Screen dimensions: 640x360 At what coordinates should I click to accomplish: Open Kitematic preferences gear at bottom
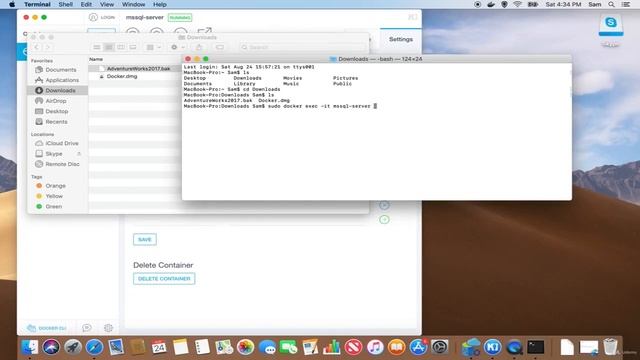coord(108,328)
